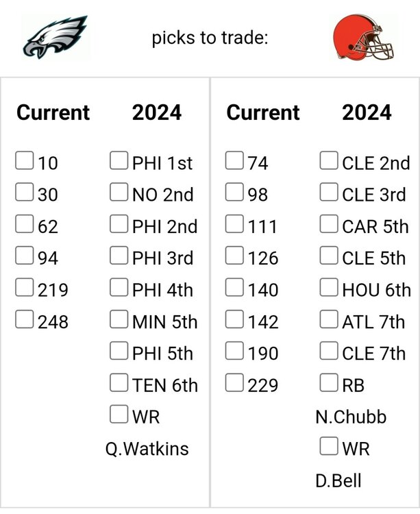
Task: Click the Philadelphia Eagles team logo
Action: click(x=55, y=36)
